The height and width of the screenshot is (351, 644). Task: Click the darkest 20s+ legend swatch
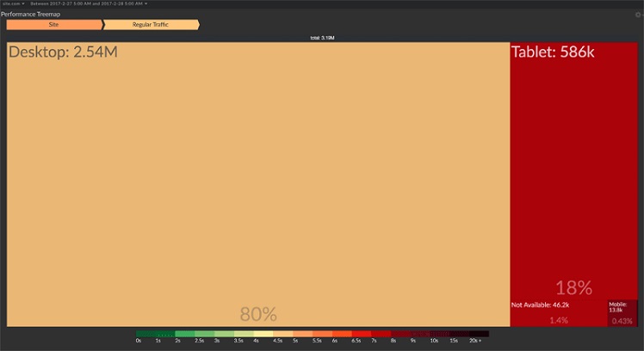tap(480, 334)
